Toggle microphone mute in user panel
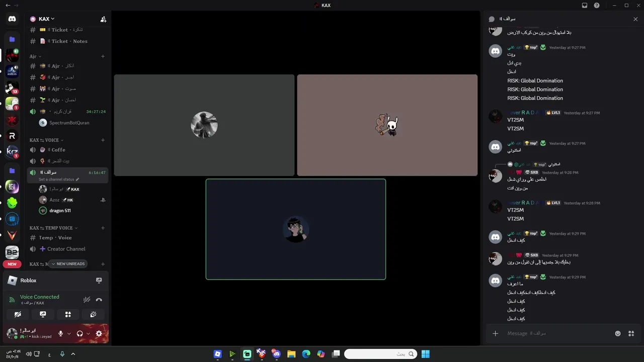 [61, 333]
